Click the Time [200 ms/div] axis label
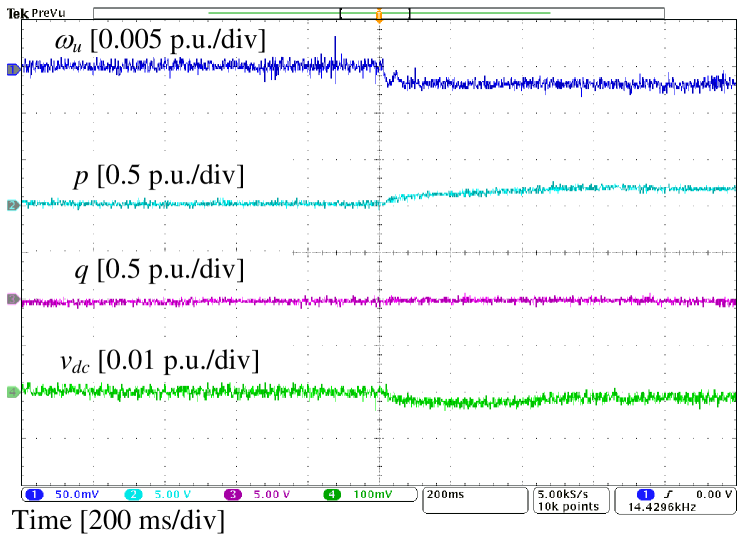 (x=118, y=520)
